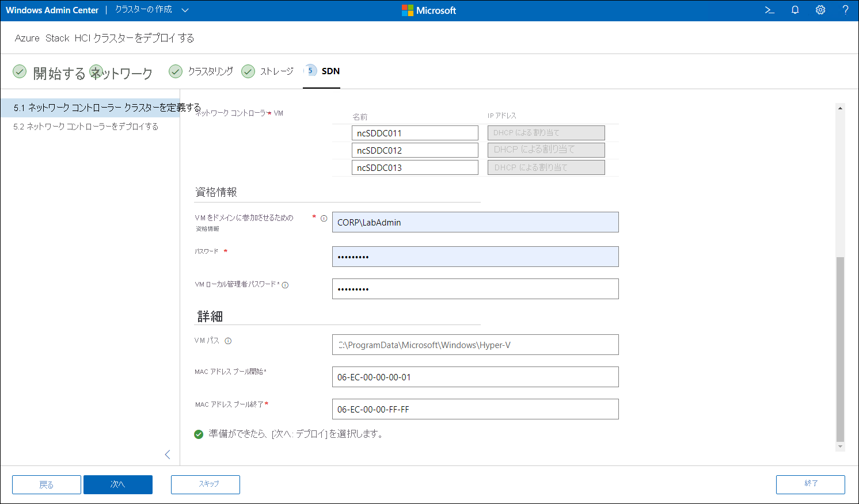The height and width of the screenshot is (504, 859).
Task: Open the notifications bell
Action: (x=795, y=10)
